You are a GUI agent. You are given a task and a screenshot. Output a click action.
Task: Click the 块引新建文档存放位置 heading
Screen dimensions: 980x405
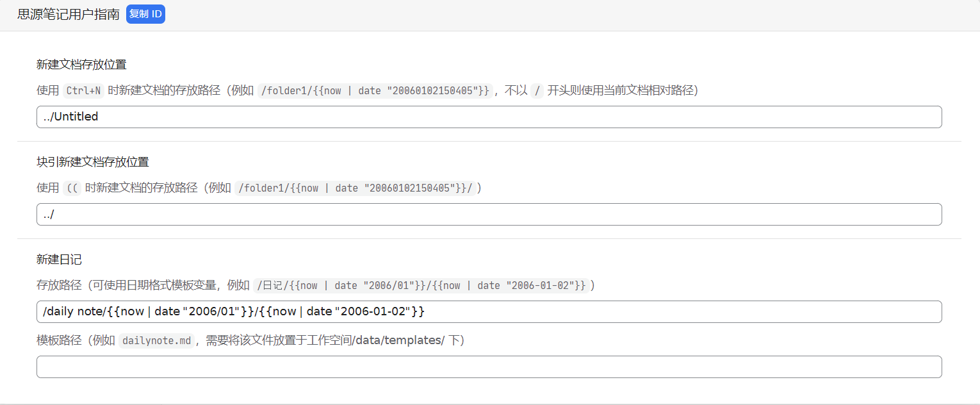[93, 161]
